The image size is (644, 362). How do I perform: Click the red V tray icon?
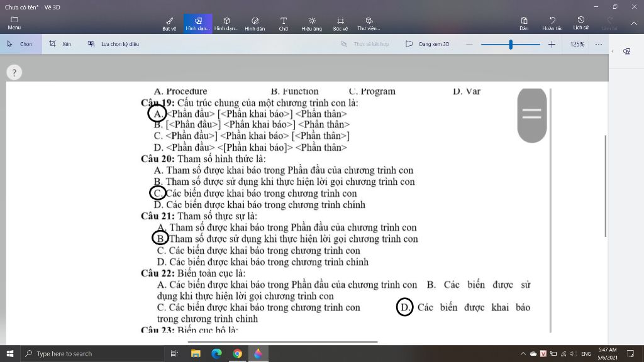tap(543, 353)
